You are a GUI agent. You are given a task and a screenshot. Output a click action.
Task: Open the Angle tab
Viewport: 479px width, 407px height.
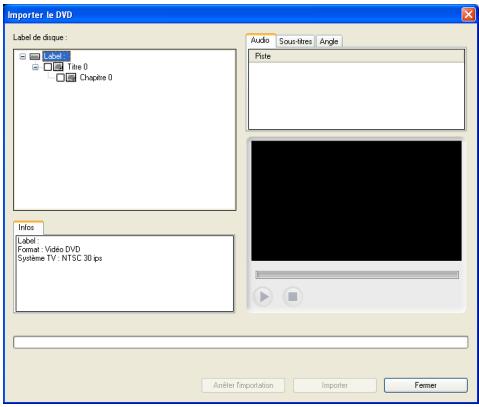[x=329, y=41]
